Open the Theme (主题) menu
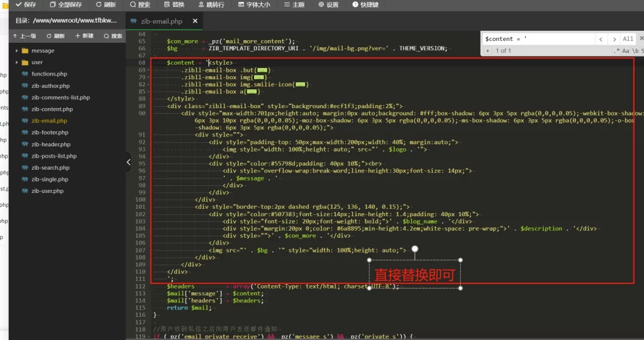644x340 pixels. 294,4
